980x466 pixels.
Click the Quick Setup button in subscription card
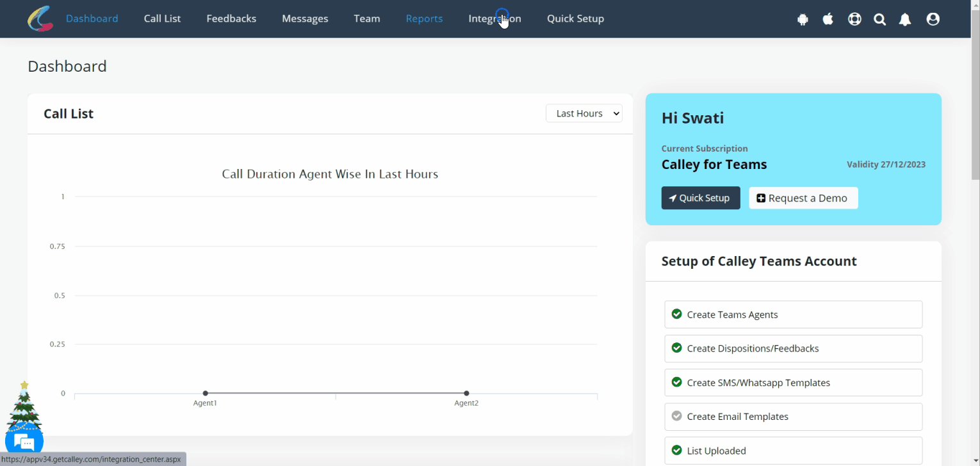click(x=701, y=198)
